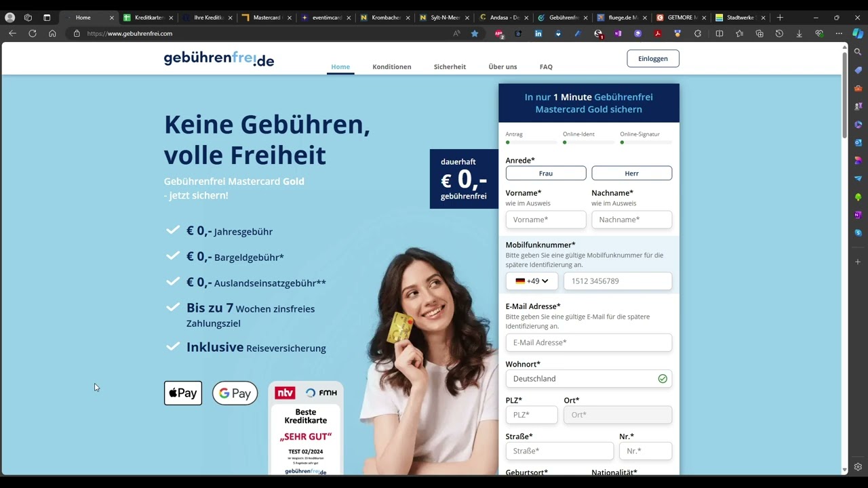Open the Adobe Acrobat extension icon
The width and height of the screenshot is (868, 488).
click(658, 33)
